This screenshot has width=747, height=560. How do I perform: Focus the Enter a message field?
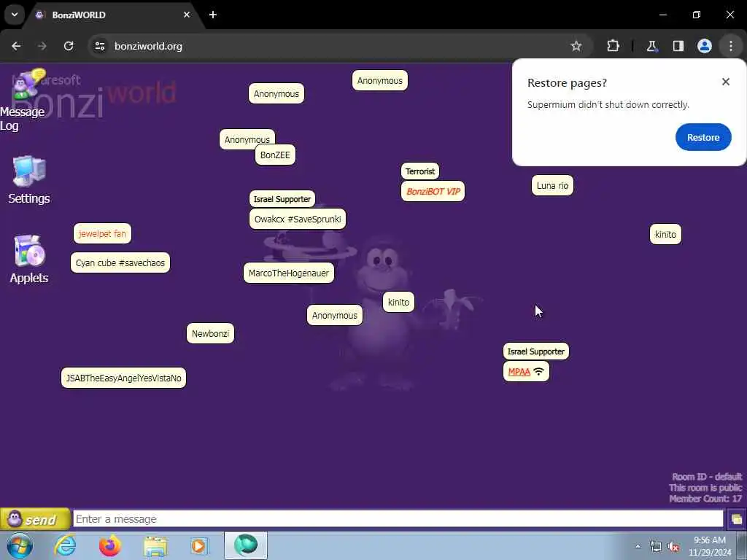pyautogui.click(x=398, y=519)
